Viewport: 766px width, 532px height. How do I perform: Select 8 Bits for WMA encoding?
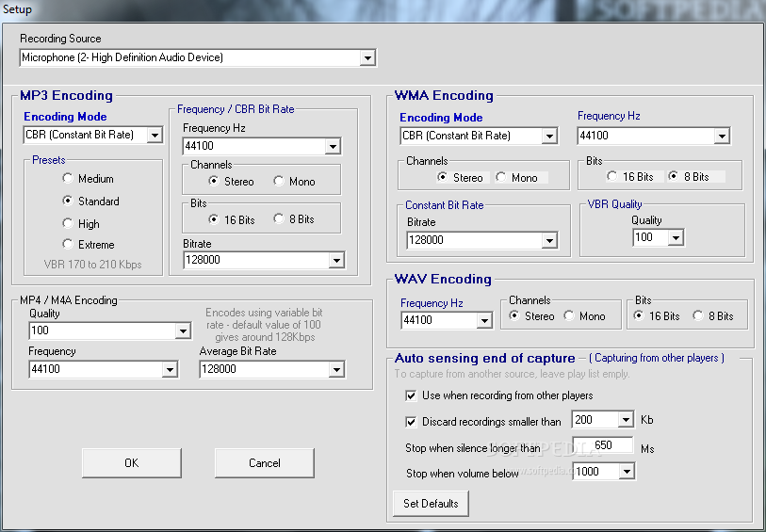[673, 176]
